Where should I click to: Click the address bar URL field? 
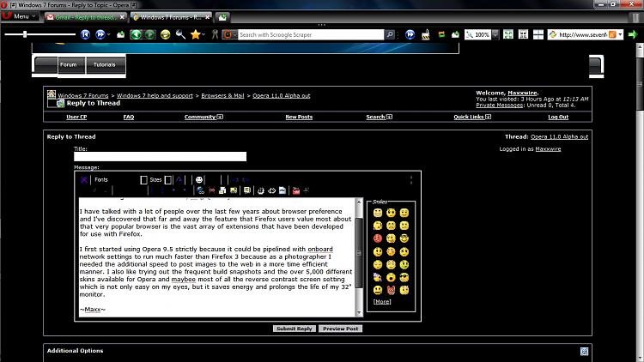[582, 35]
